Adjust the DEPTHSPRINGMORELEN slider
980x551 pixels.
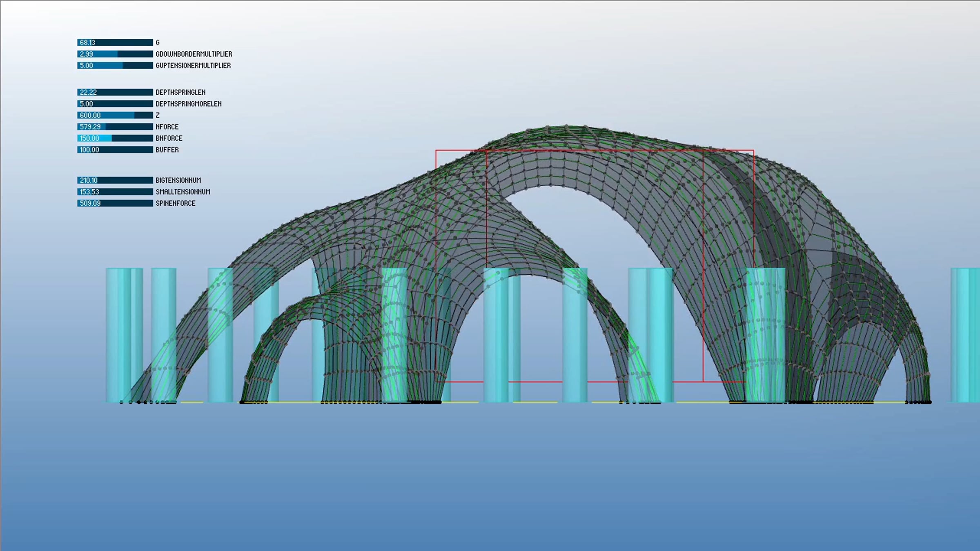(x=115, y=104)
